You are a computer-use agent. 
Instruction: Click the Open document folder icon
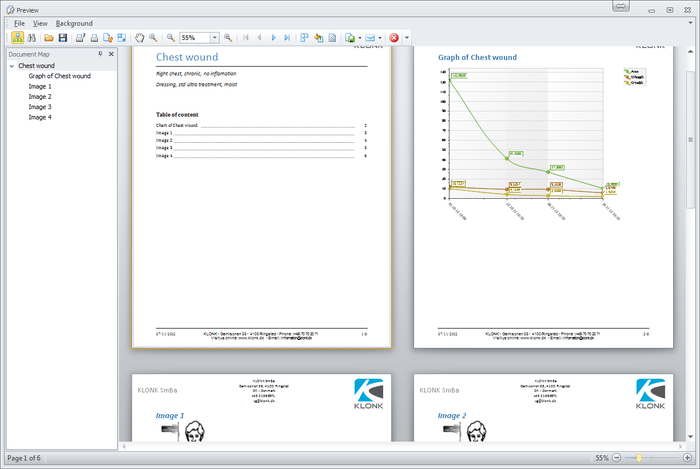click(49, 38)
